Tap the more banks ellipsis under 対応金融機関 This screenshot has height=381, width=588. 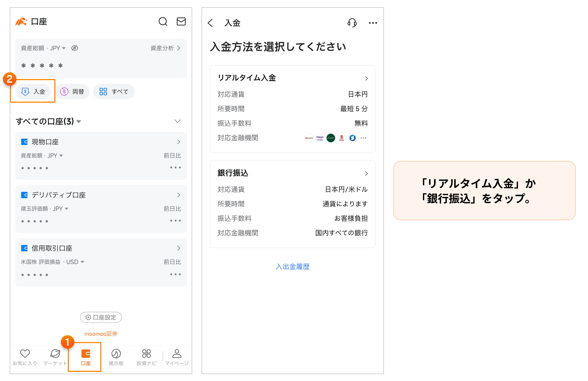coord(363,138)
